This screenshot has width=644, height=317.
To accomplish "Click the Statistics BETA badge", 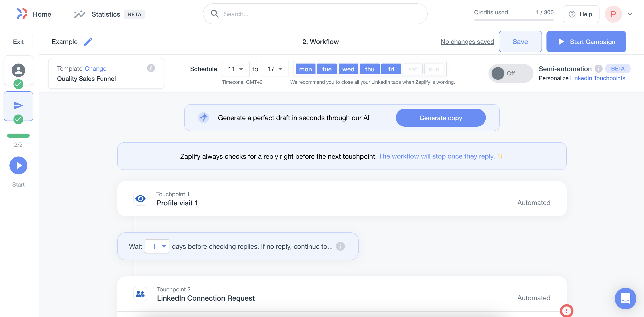I will [x=135, y=14].
